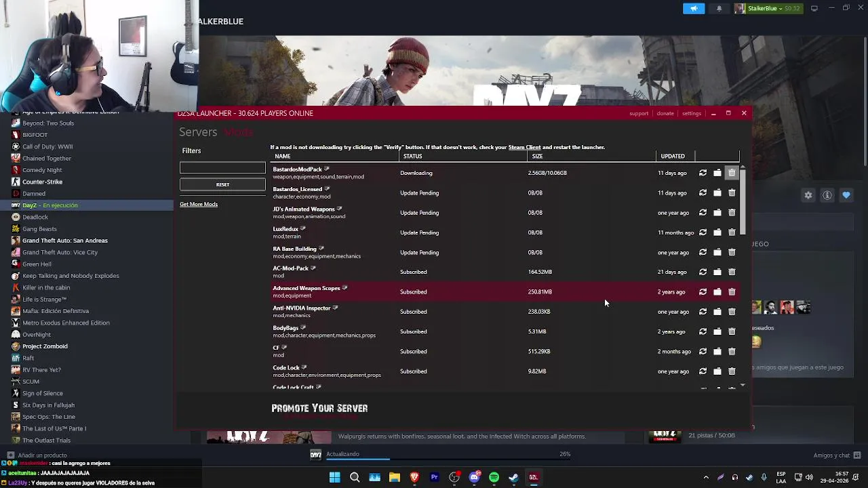Open Amigos y chat in Steam

point(837,455)
